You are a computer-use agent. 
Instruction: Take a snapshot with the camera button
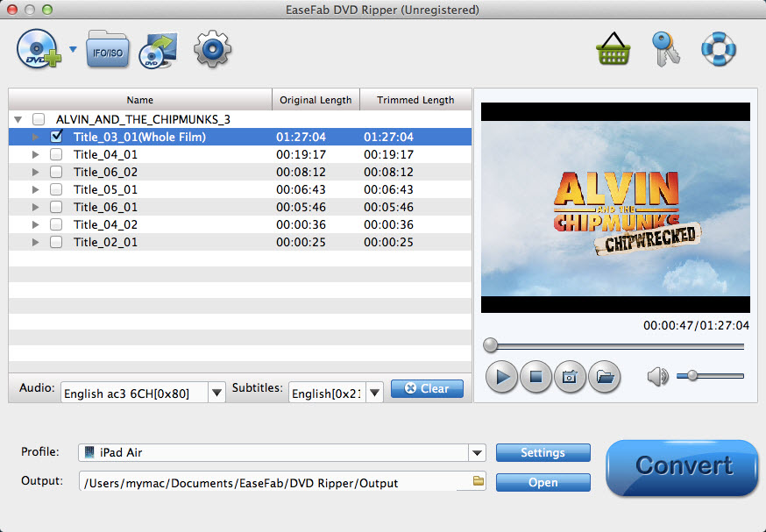click(570, 377)
